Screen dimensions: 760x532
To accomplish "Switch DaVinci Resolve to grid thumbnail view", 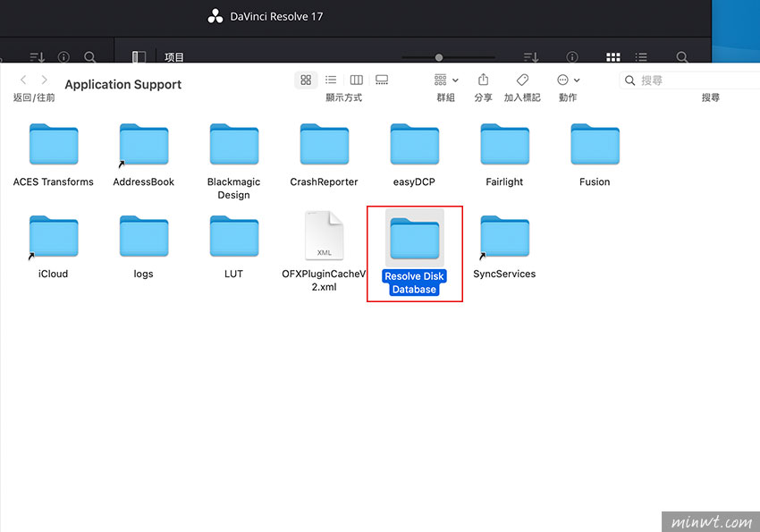I will coord(613,57).
